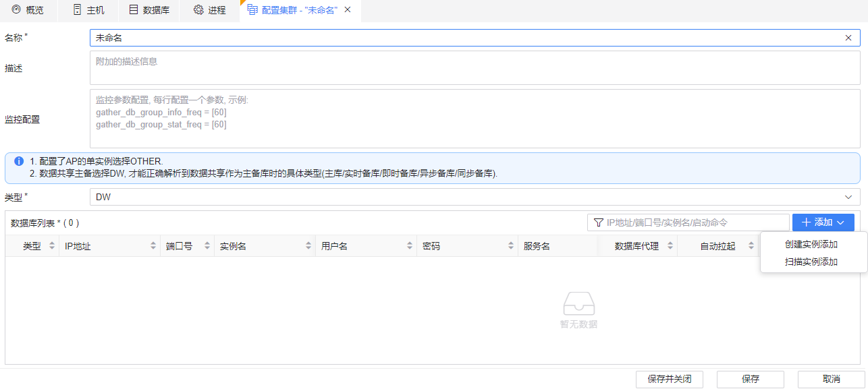Screen dimensions: 868x391
Task: Clear the 名称 field with X icon
Action: coord(848,38)
